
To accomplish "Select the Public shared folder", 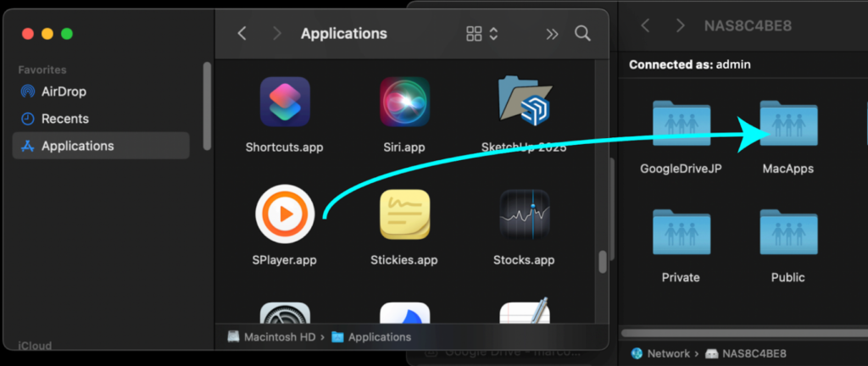I will point(787,232).
